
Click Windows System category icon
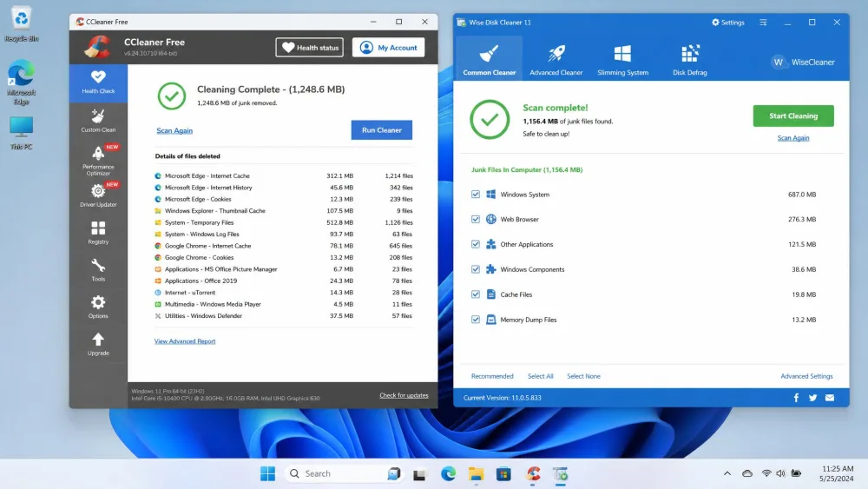(491, 195)
